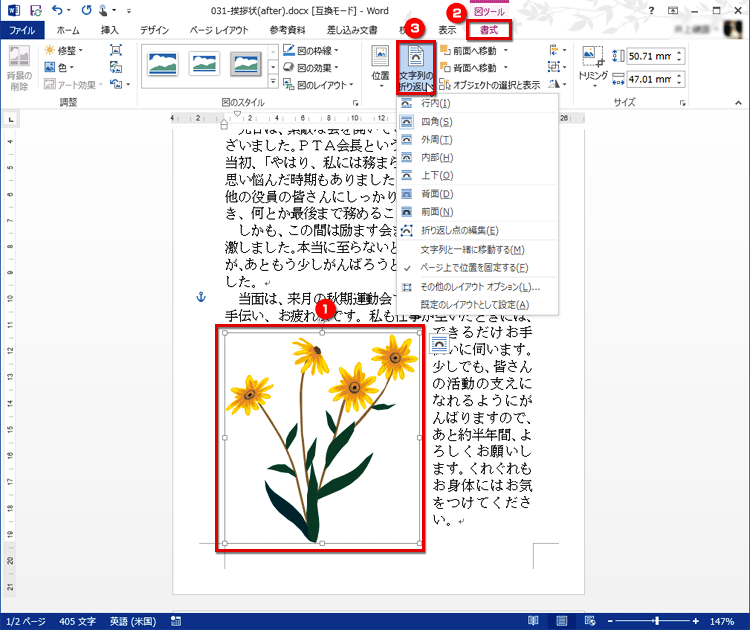This screenshot has height=630, width=750.
Task: Open Picture Border (図の枠線) options
Action: (x=311, y=50)
